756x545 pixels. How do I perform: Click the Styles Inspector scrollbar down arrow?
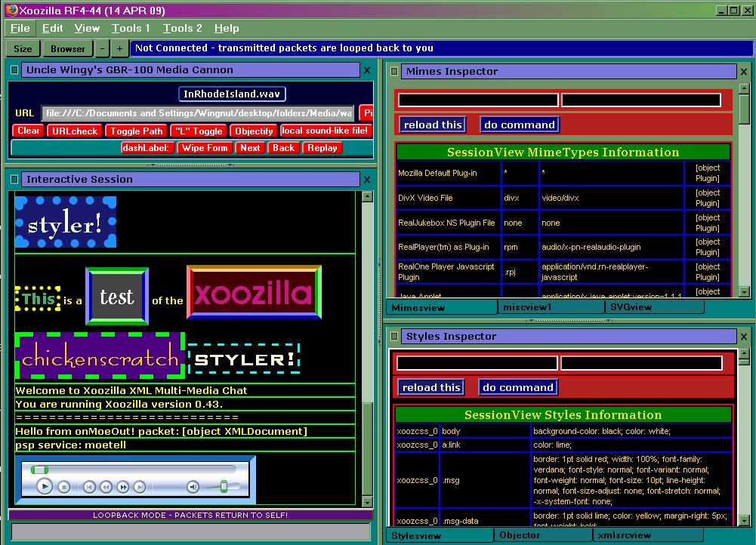point(745,520)
